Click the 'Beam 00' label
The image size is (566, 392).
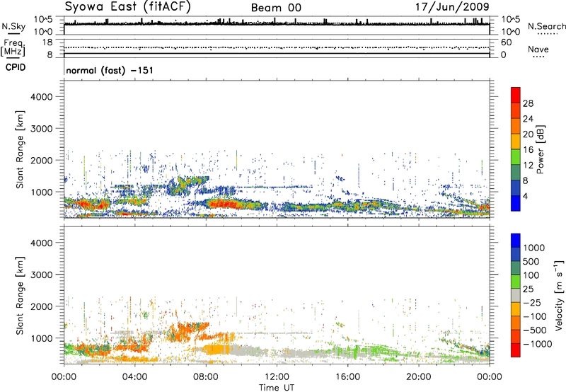click(276, 8)
